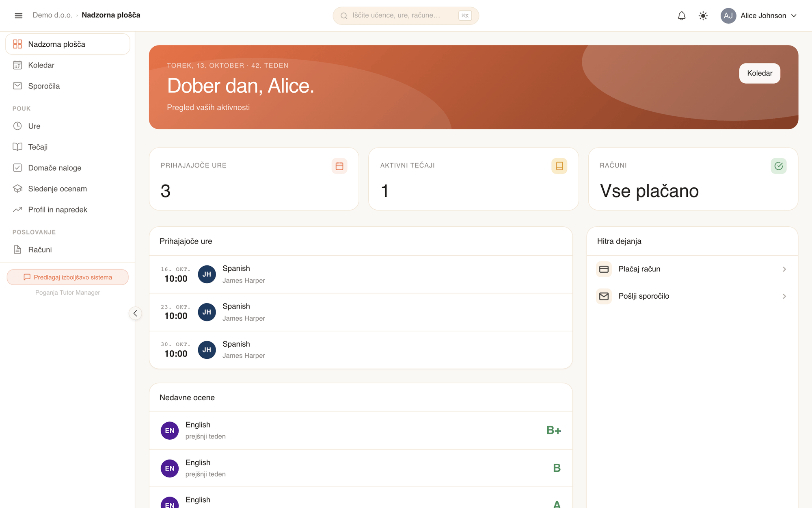Click the search field for učence, ure, račune
Screen dimensions: 812x508
[406, 16]
